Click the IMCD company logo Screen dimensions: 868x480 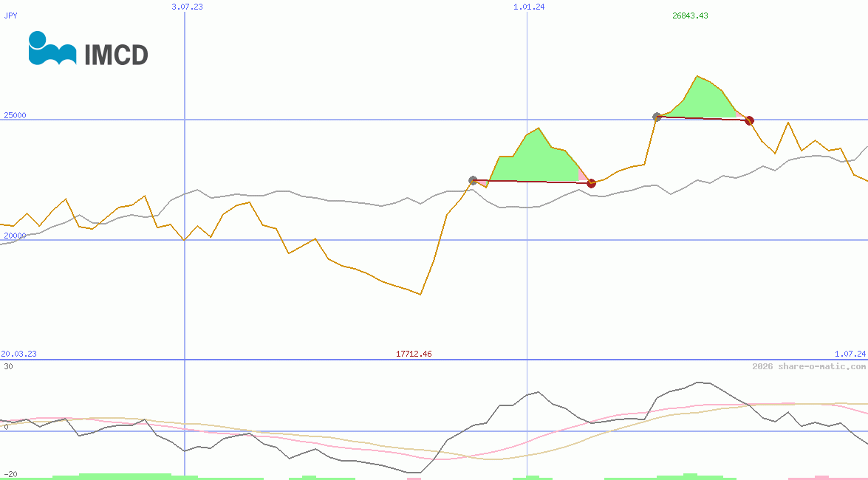pos(88,49)
